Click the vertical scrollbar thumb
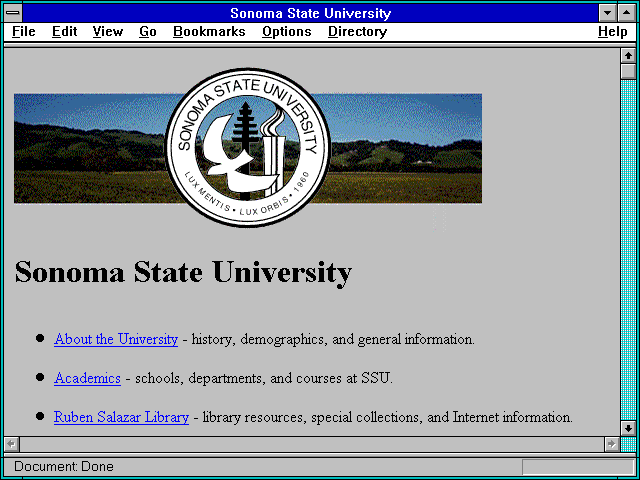Screen dimensions: 640x480 pyautogui.click(x=628, y=71)
